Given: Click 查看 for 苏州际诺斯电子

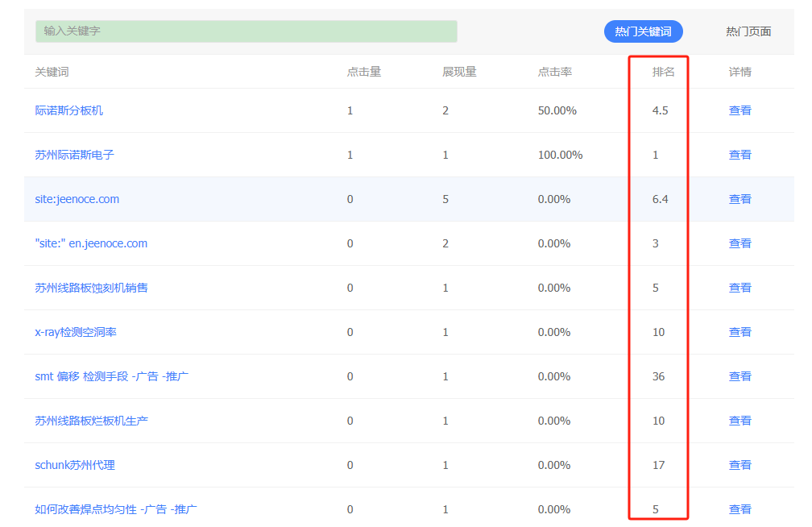Looking at the screenshot, I should click(x=739, y=155).
